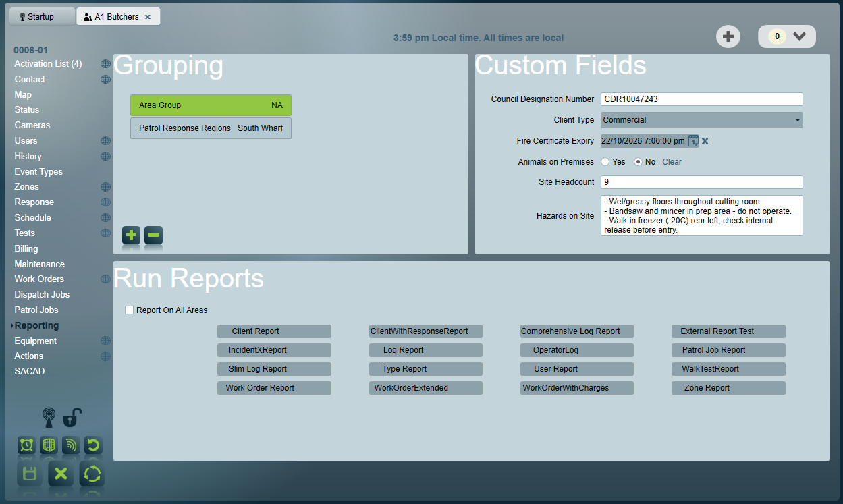Viewport: 843px width, 504px height.
Task: Click the green undo arrow icon
Action: coord(93,445)
